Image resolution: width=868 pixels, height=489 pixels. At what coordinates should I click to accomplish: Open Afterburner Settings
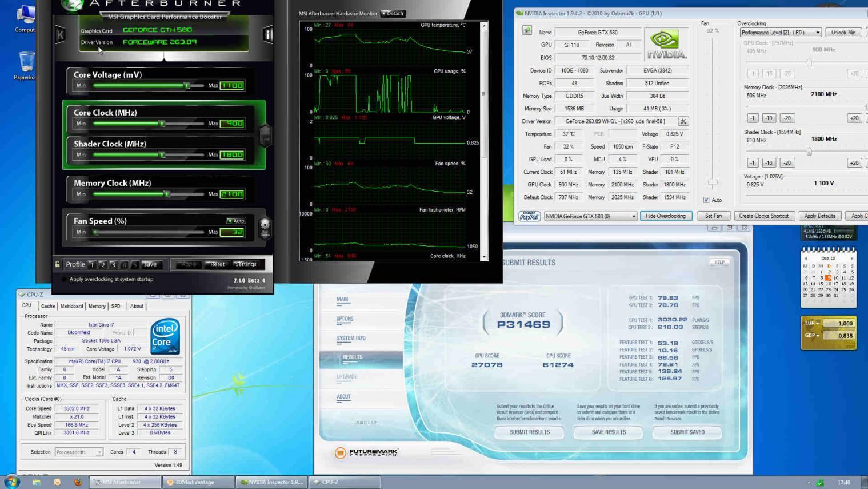click(x=246, y=264)
